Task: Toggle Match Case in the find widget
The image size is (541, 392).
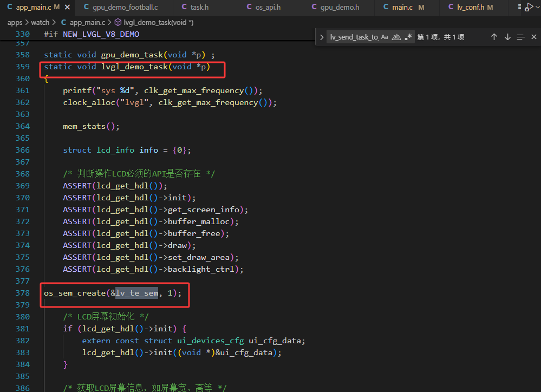Action: [x=384, y=37]
